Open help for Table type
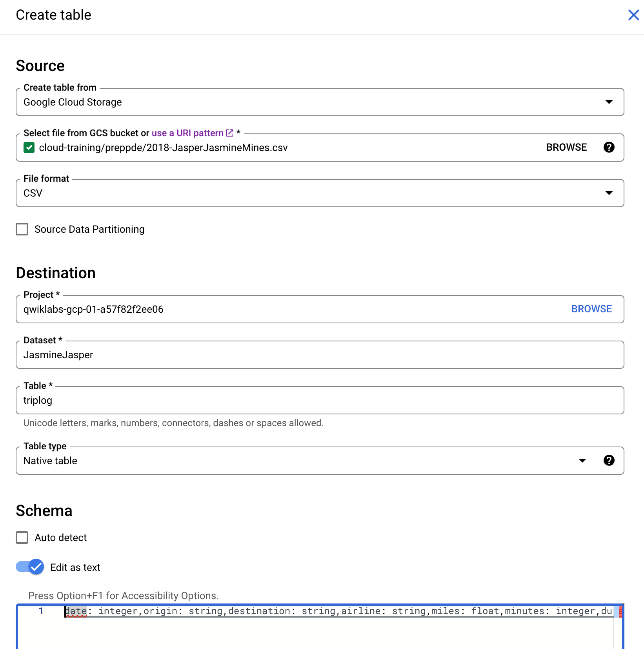The width and height of the screenshot is (644, 649). (609, 460)
